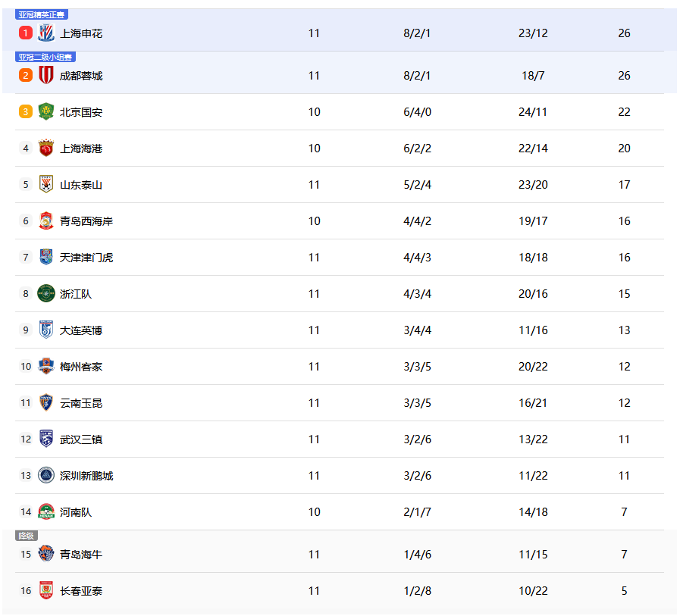Click the gray 降级 relegation tag
This screenshot has height=616, width=680.
(x=27, y=536)
